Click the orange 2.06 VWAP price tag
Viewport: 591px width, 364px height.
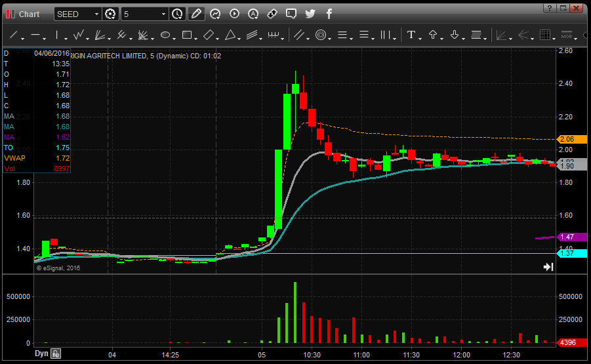point(572,139)
